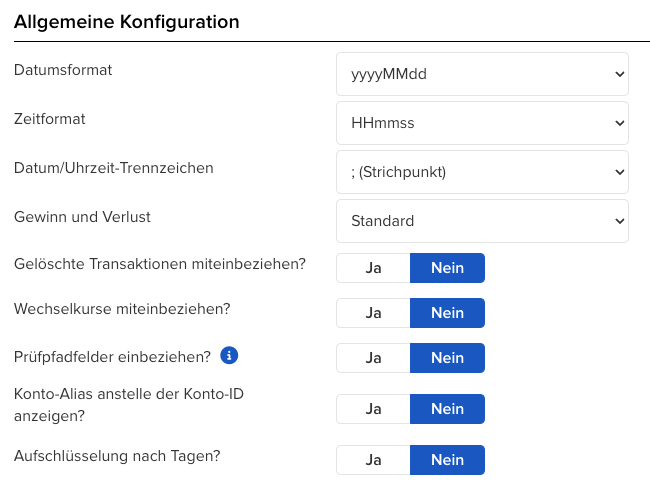Click the Gewinn und Verlust label
Viewport: 650px width, 492px height.
point(82,217)
